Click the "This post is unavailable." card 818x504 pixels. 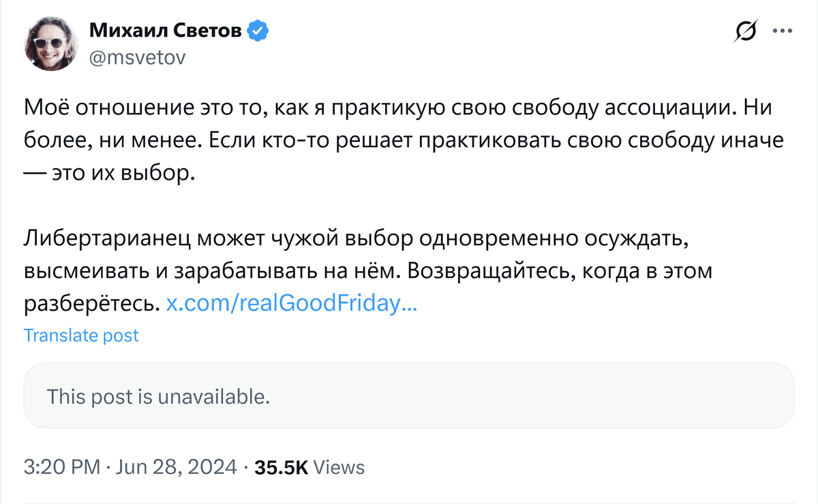409,396
